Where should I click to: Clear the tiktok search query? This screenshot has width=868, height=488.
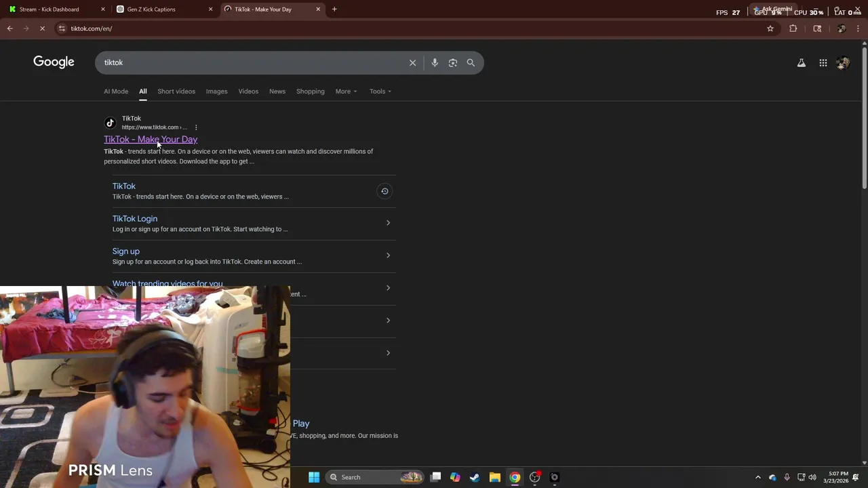[x=412, y=62]
